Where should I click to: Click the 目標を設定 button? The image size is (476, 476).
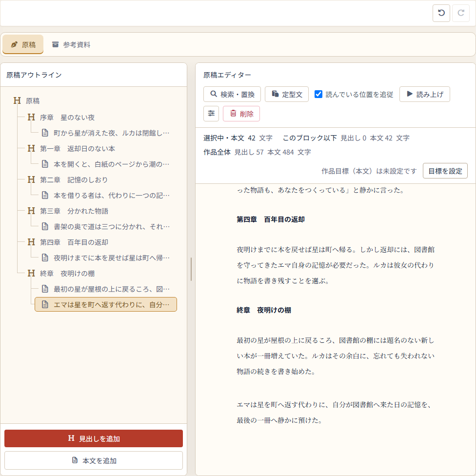point(445,171)
